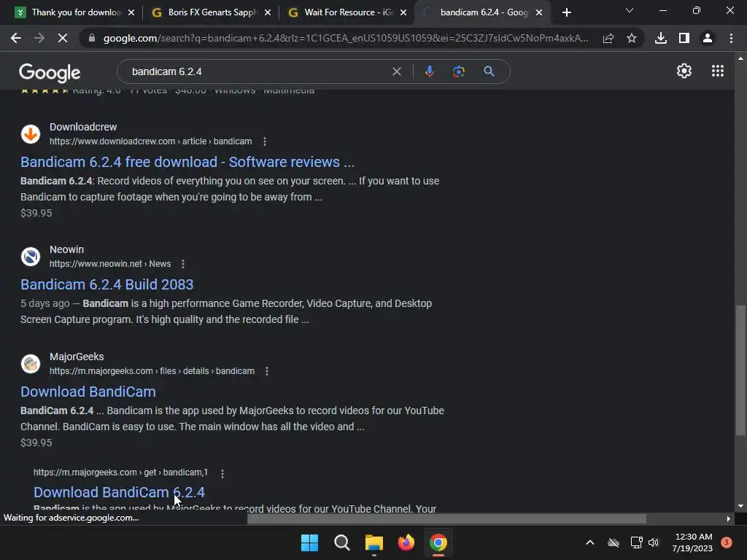This screenshot has width=747, height=560.
Task: Open the 'Download BandiCam' MajorGeeks link
Action: (x=88, y=392)
